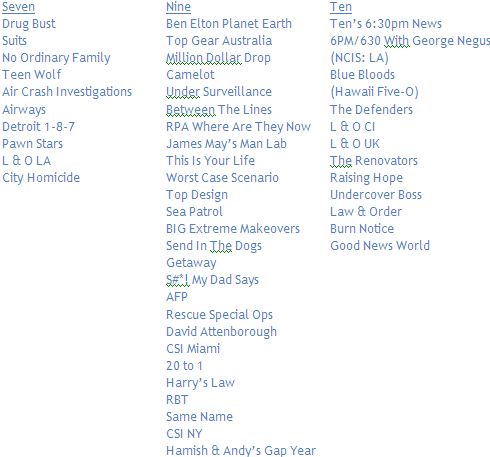Click Undercover Boss entry
Screen dimensions: 490x457
click(376, 195)
